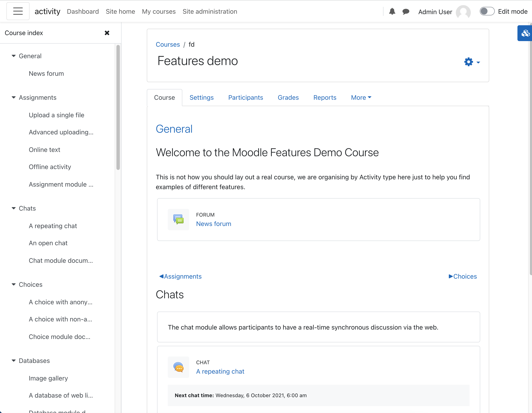Switch to the Settings tab
The height and width of the screenshot is (413, 532).
[201, 97]
